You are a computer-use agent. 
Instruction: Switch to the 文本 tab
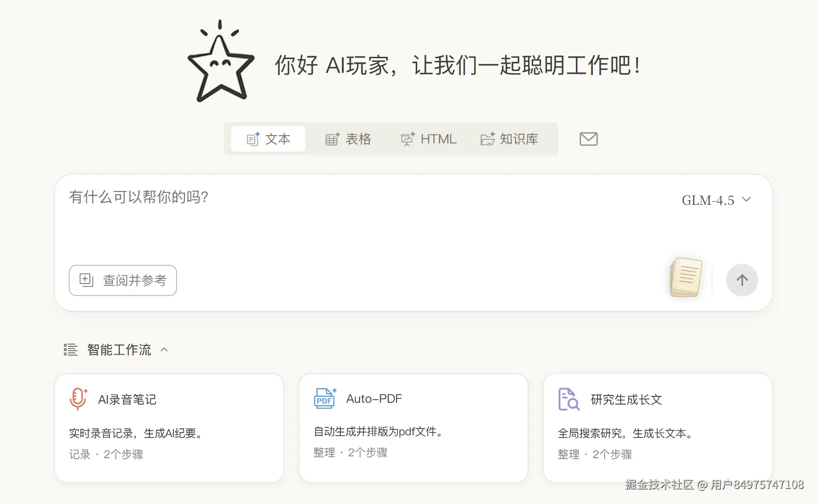click(x=268, y=139)
